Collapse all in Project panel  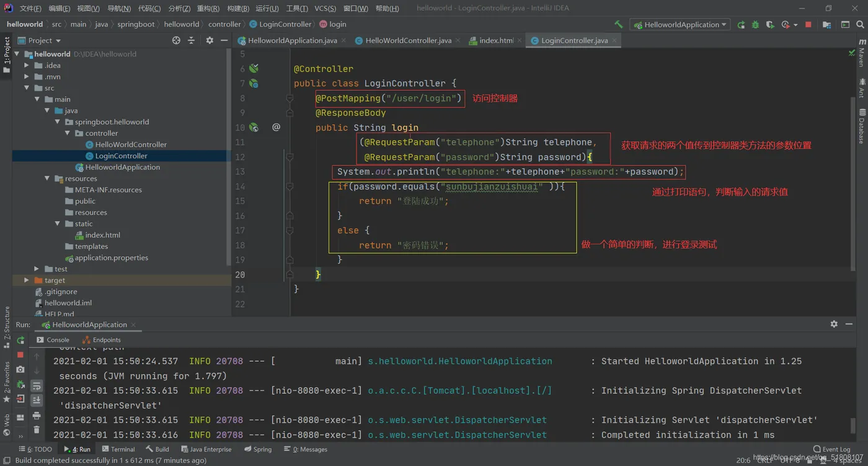click(191, 40)
